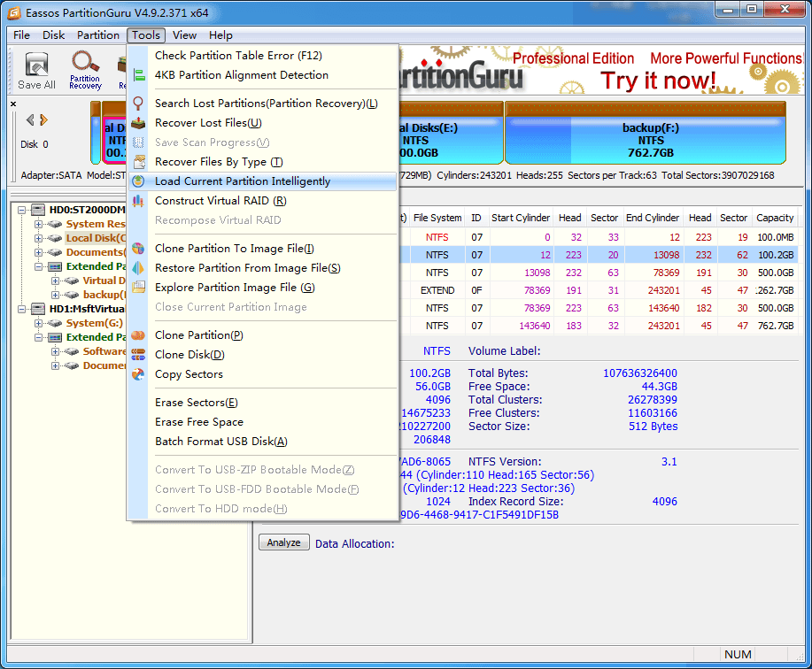Click the '0F' ID cell
Image resolution: width=812 pixels, height=669 pixels.
coord(476,290)
